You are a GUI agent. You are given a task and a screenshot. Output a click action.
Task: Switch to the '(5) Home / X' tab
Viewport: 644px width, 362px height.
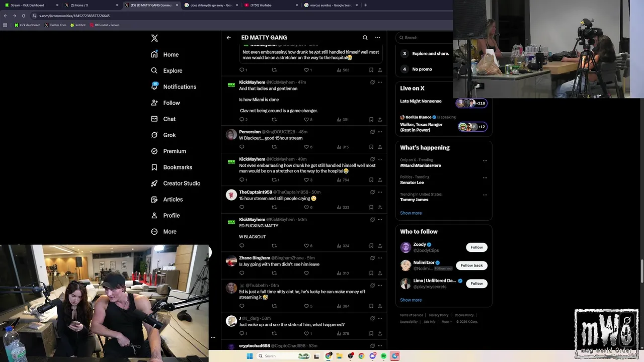pos(91,5)
